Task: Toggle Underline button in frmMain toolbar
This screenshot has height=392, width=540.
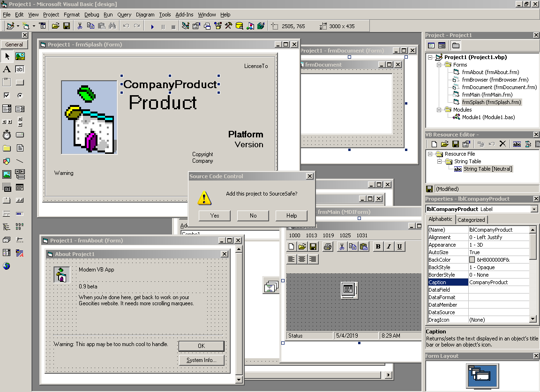Action: click(399, 246)
